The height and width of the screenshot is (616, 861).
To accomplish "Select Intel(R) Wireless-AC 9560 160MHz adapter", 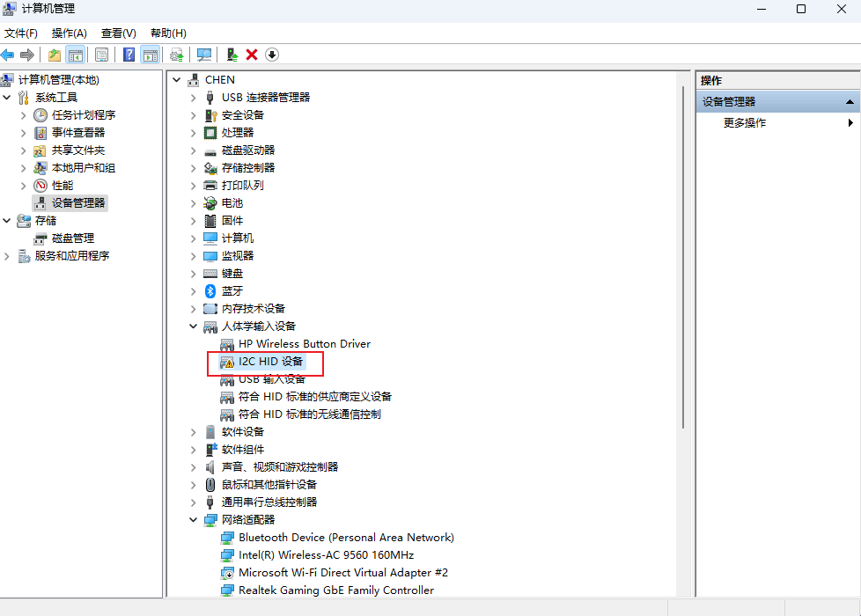I will tap(326, 555).
